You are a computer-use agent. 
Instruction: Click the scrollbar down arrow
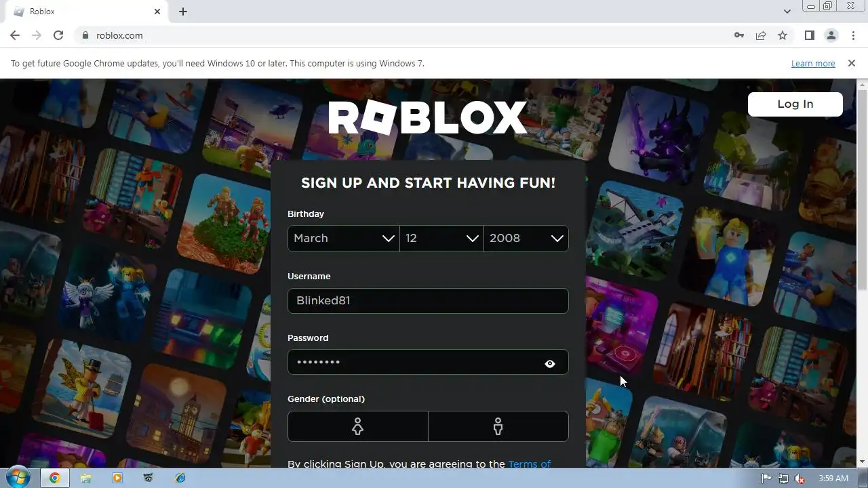(863, 462)
